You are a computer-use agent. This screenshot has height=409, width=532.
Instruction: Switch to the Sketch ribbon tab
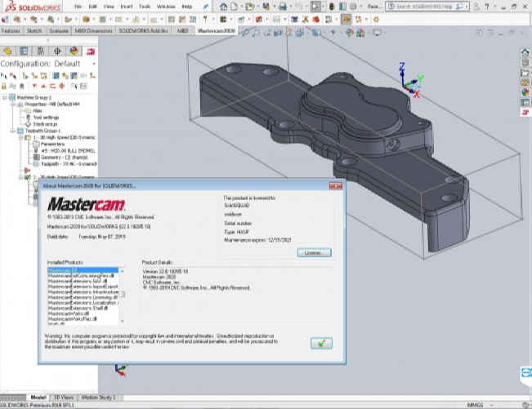(x=33, y=31)
